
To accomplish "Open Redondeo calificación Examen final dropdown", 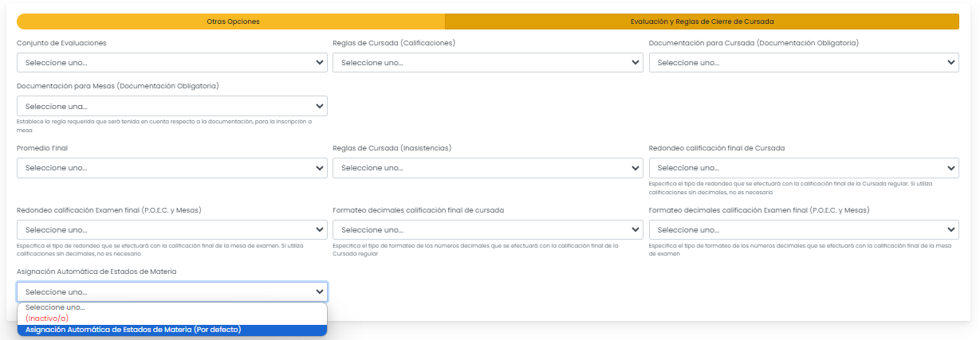I will click(x=172, y=229).
